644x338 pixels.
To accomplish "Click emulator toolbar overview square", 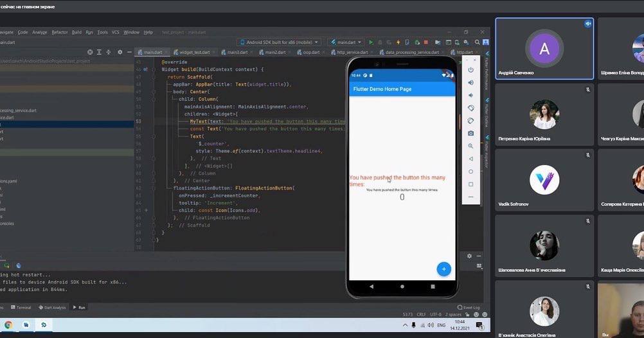I will tap(471, 184).
